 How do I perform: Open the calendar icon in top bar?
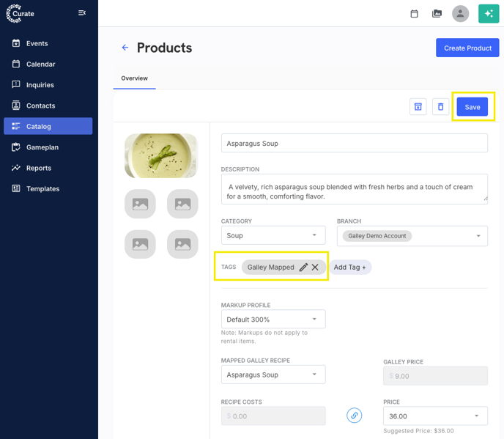(415, 13)
